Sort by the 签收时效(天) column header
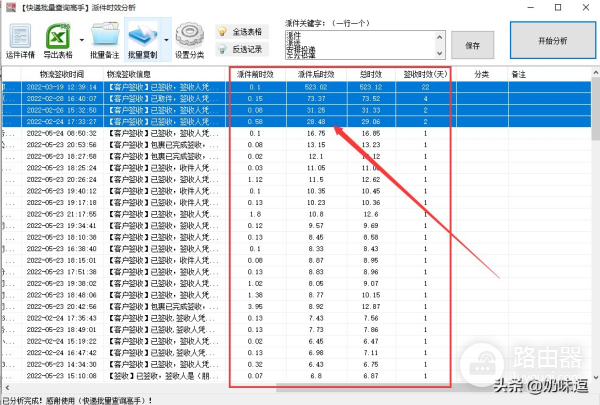Viewport: 600px width, 405px height. click(425, 74)
